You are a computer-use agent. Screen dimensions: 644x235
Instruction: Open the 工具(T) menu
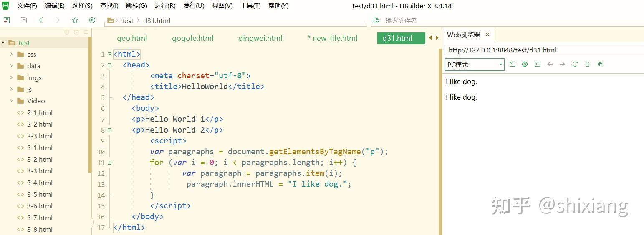[250, 6]
